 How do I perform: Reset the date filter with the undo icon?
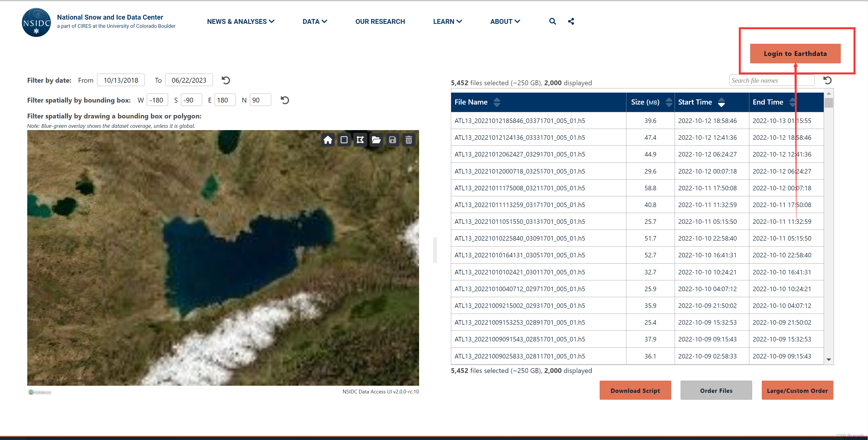point(226,80)
